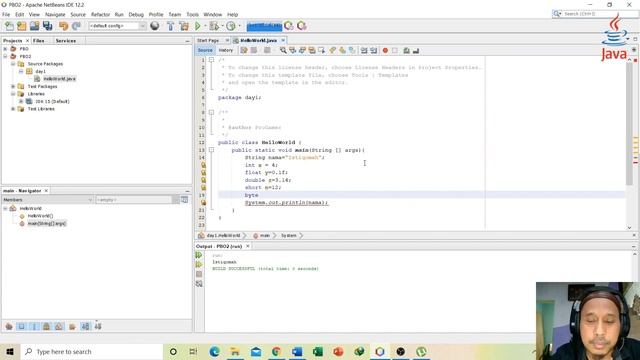Image resolution: width=640 pixels, height=360 pixels.
Task: Select main(String[] args) in Navigator
Action: coord(47,224)
